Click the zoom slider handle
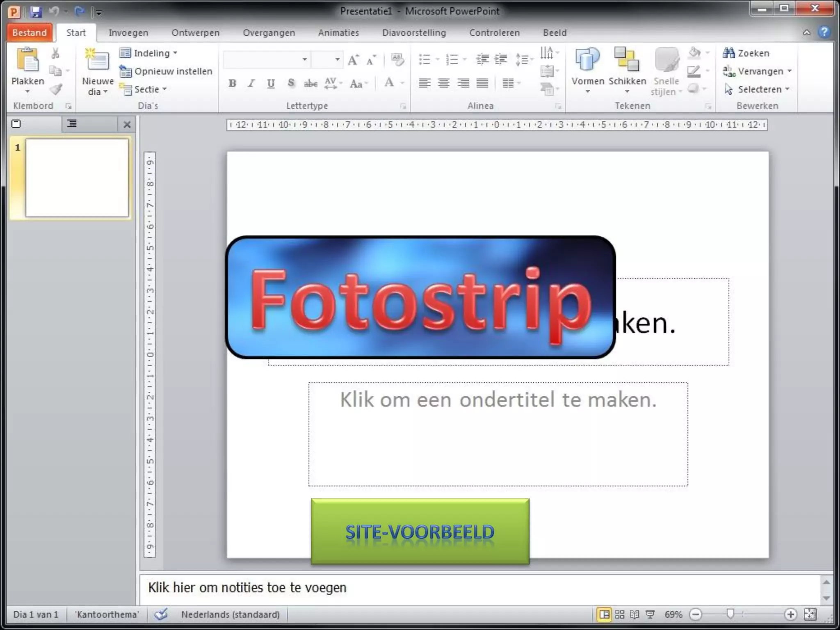The height and width of the screenshot is (630, 840). pos(730,614)
